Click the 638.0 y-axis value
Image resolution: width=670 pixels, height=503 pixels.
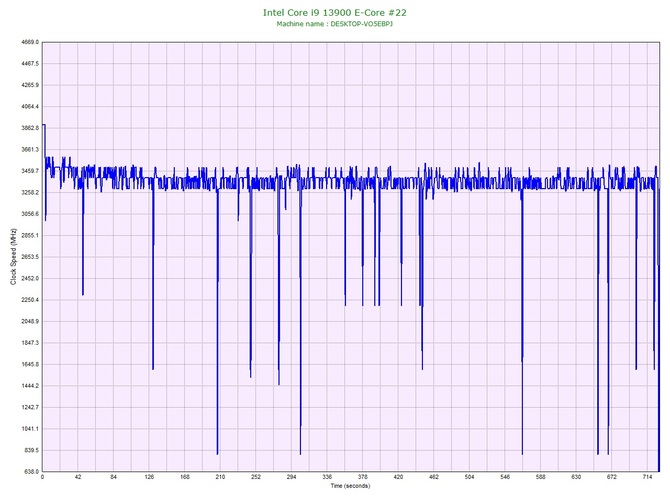click(x=31, y=472)
